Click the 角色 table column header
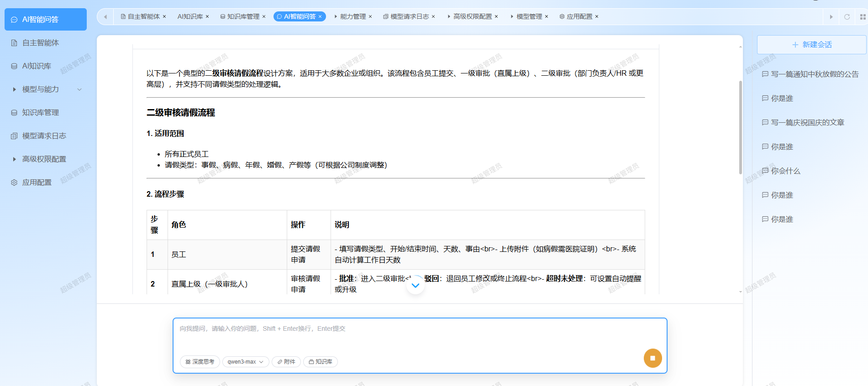 227,225
